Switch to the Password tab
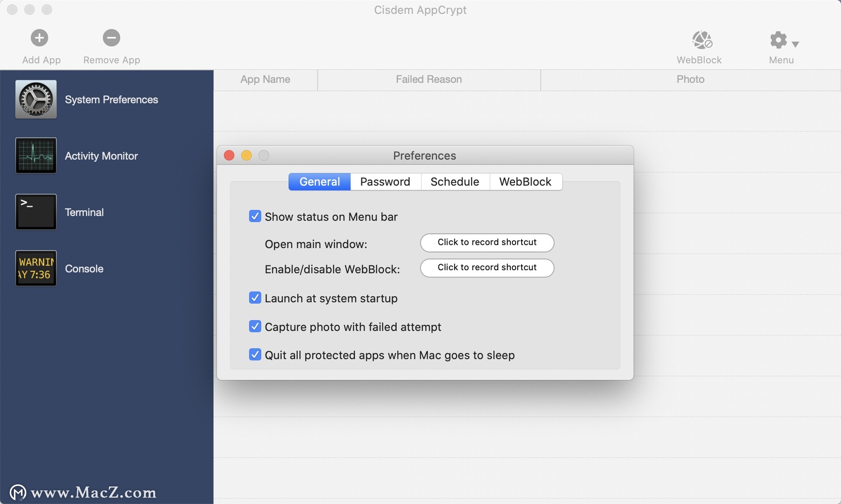The width and height of the screenshot is (841, 504). click(385, 181)
